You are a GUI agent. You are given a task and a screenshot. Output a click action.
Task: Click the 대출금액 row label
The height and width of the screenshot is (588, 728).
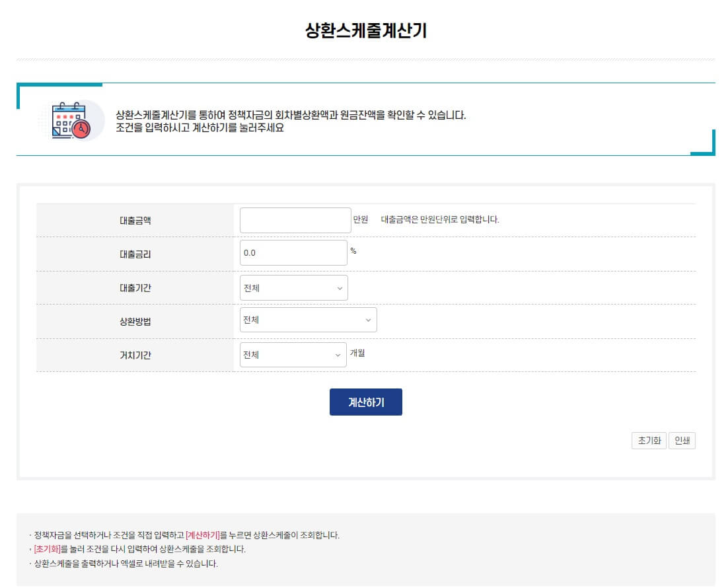tap(135, 221)
